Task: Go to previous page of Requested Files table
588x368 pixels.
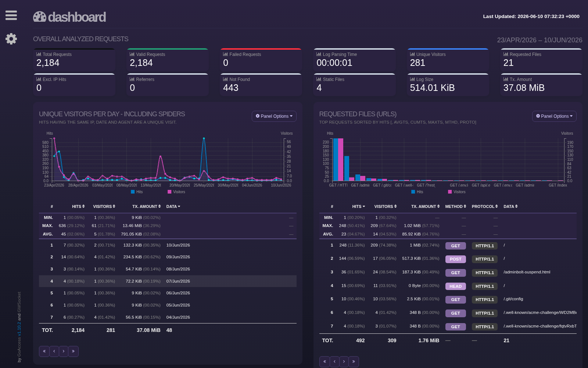Action: pyautogui.click(x=334, y=362)
